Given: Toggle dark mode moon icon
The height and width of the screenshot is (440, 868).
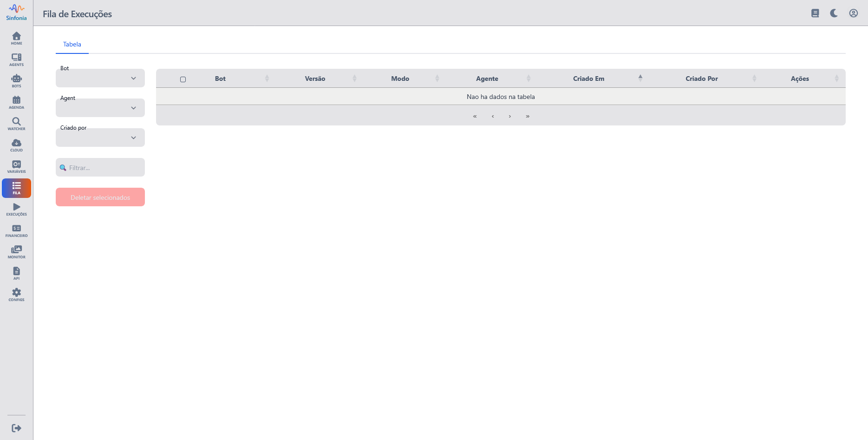Looking at the screenshot, I should pyautogui.click(x=834, y=13).
